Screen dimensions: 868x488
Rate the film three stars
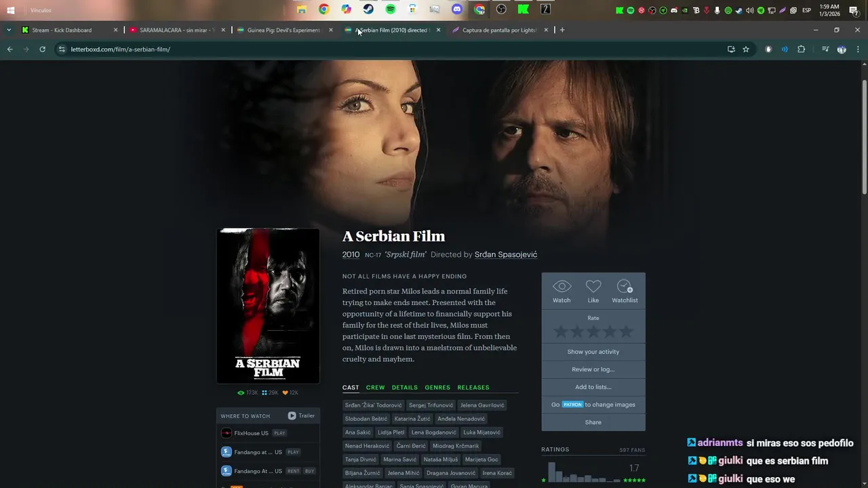point(593,331)
